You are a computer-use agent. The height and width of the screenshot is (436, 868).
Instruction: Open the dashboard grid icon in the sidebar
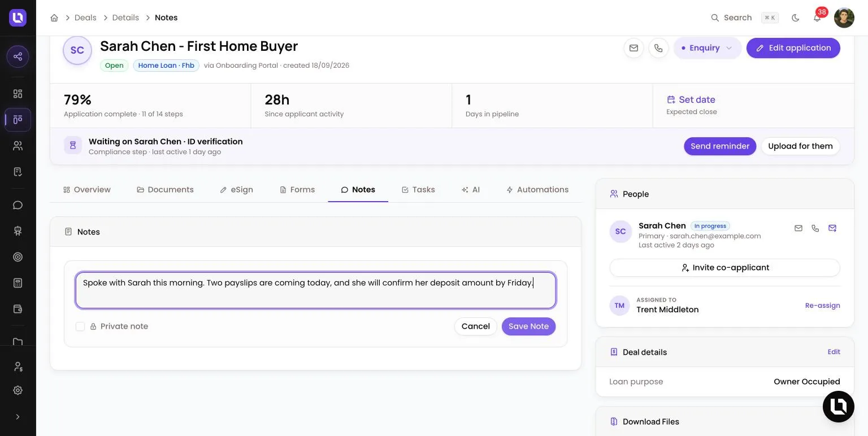click(x=18, y=94)
